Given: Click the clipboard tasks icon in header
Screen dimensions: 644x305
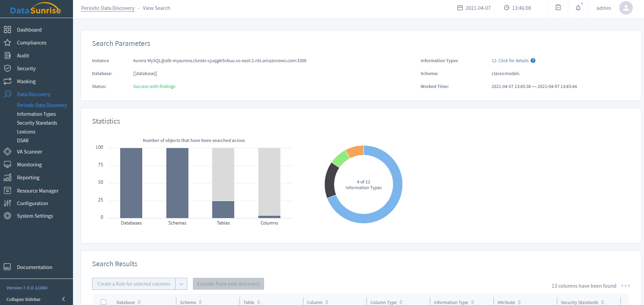Looking at the screenshot, I should tap(558, 7).
